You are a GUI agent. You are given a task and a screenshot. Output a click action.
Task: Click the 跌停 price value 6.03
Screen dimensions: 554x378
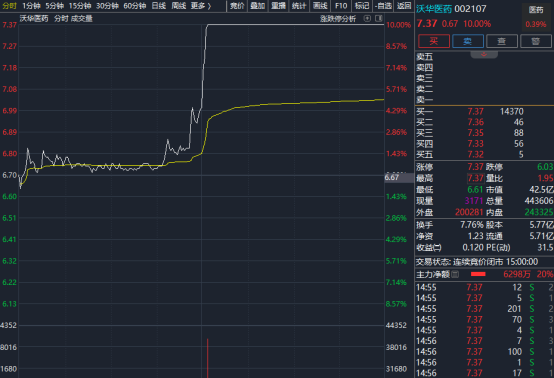click(x=545, y=167)
